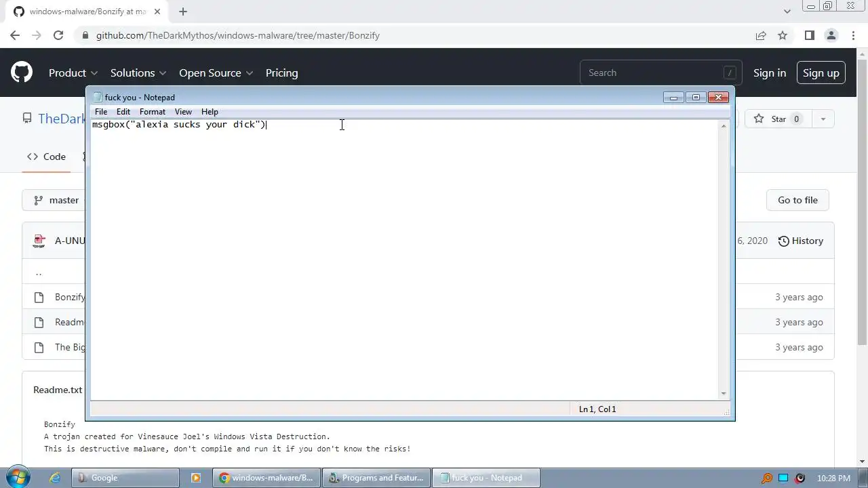The height and width of the screenshot is (488, 868).
Task: Share this page from the address bar
Action: pyautogui.click(x=761, y=35)
